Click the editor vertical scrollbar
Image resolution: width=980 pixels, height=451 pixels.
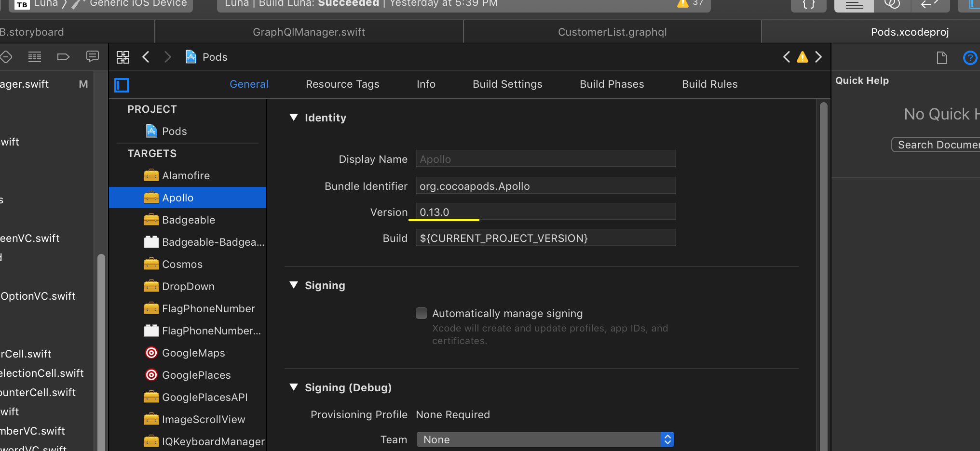point(824,276)
